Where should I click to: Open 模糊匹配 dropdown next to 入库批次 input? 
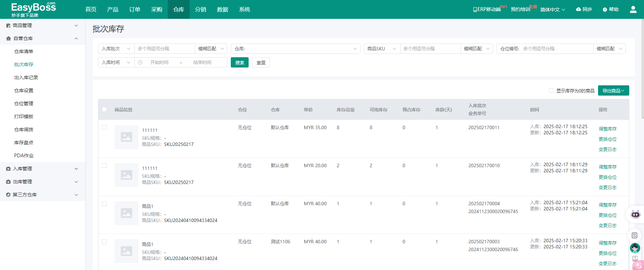click(x=211, y=49)
